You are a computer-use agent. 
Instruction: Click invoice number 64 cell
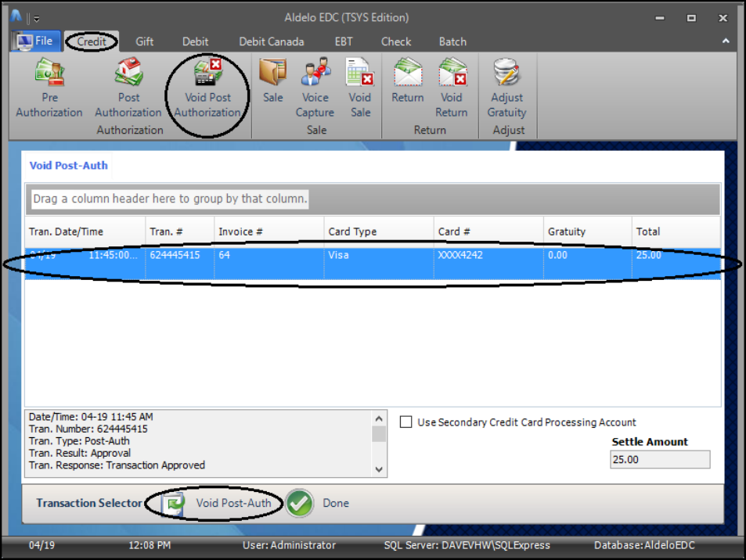(269, 264)
